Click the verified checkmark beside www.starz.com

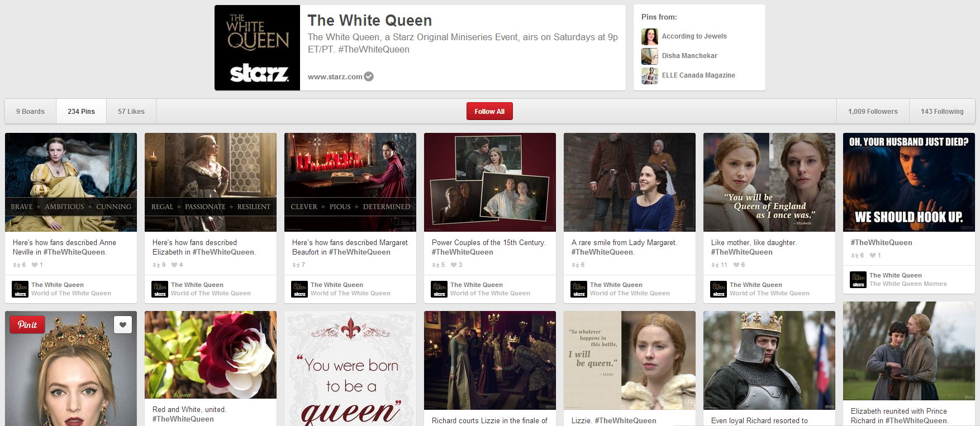[x=369, y=76]
